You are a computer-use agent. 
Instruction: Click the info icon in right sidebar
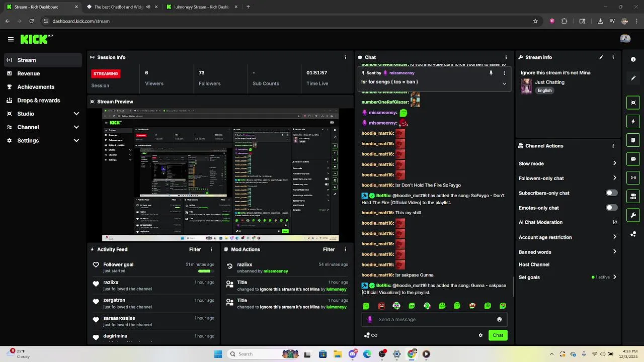pos(633,59)
